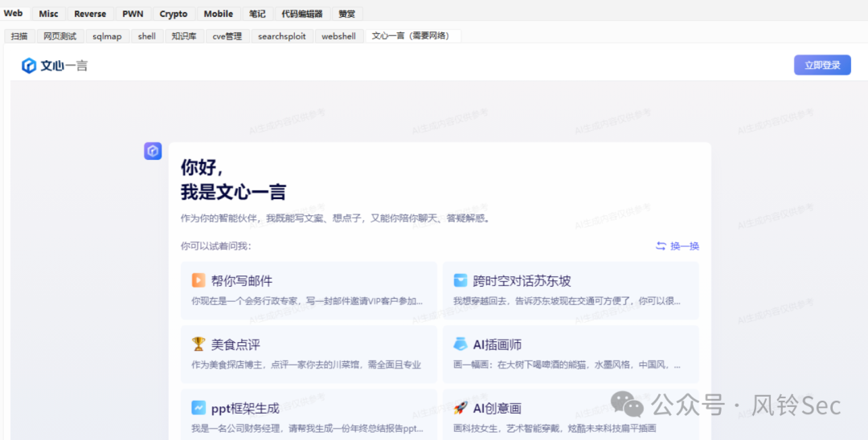
Task: Click the 文心一言 hexagon logo icon
Action: point(29,65)
